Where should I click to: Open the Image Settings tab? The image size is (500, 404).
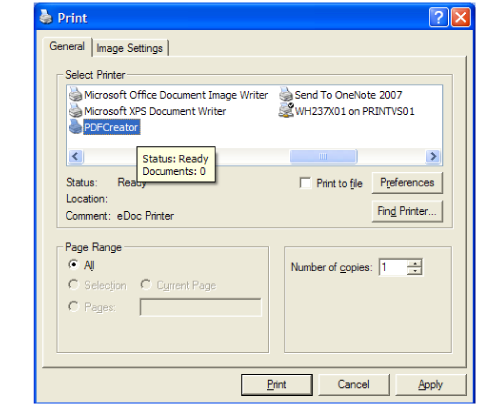coord(130,48)
